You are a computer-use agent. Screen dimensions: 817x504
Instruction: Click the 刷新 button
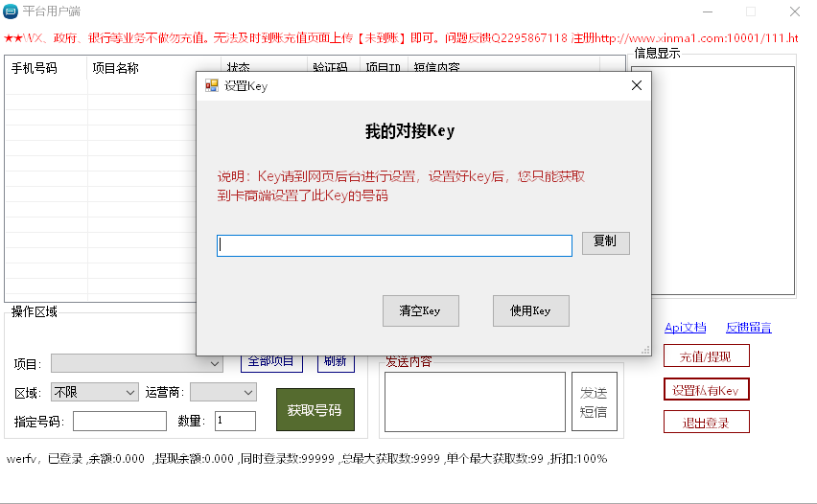(x=336, y=363)
